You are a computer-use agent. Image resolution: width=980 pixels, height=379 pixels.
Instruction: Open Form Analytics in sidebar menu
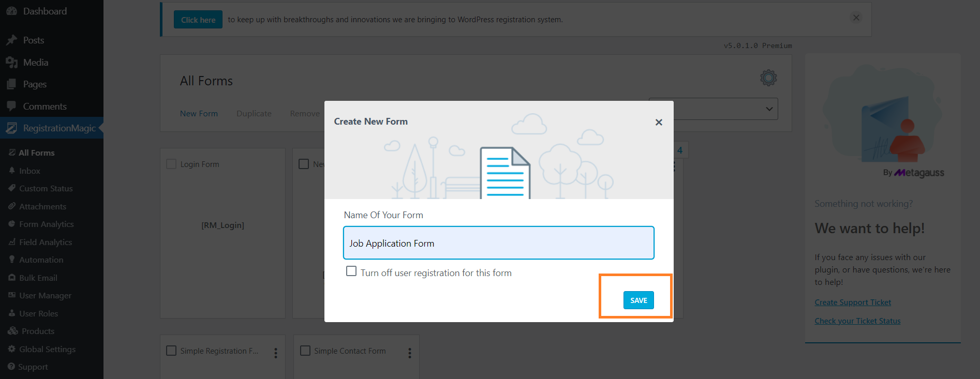coord(46,224)
